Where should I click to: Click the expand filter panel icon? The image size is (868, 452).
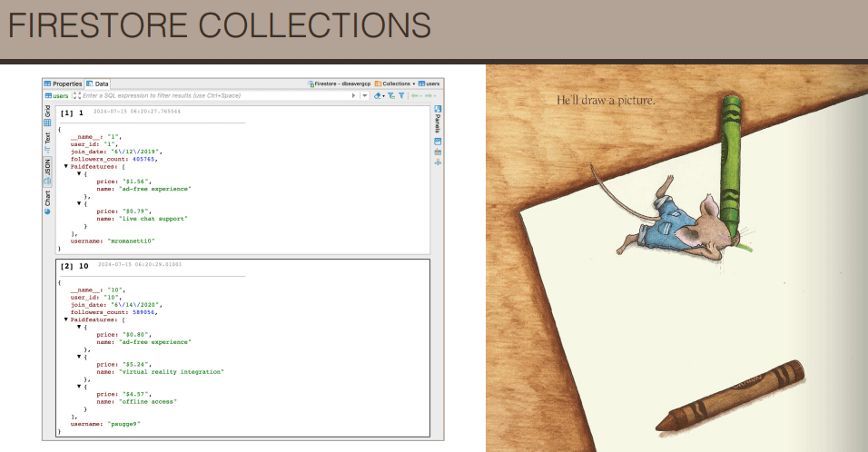pyautogui.click(x=77, y=95)
